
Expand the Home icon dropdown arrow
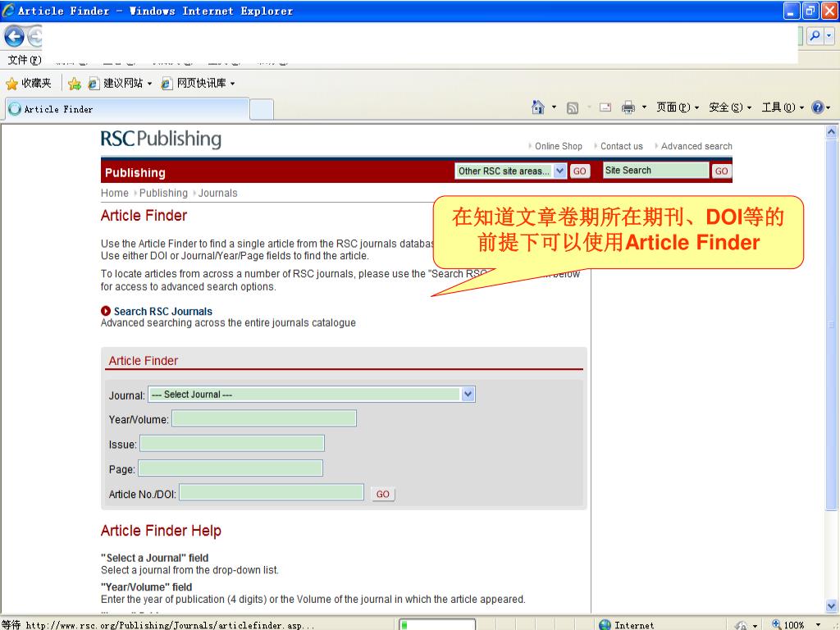click(x=554, y=107)
